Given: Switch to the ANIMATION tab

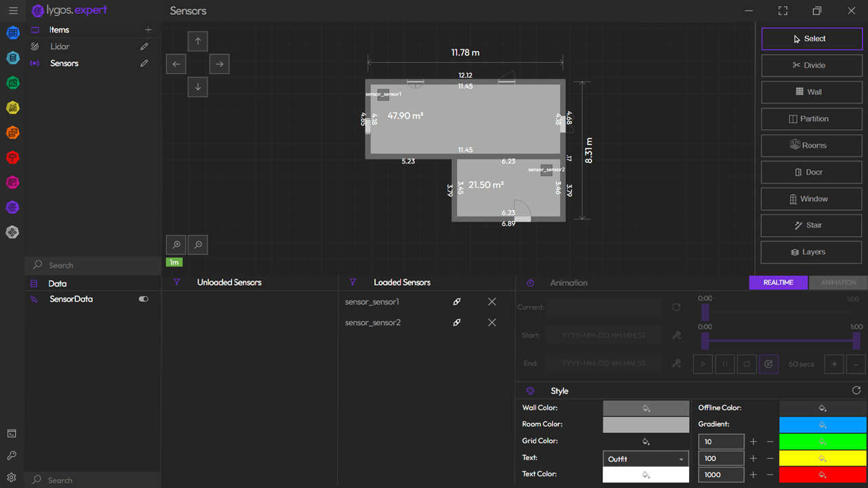Looking at the screenshot, I should 838,283.
